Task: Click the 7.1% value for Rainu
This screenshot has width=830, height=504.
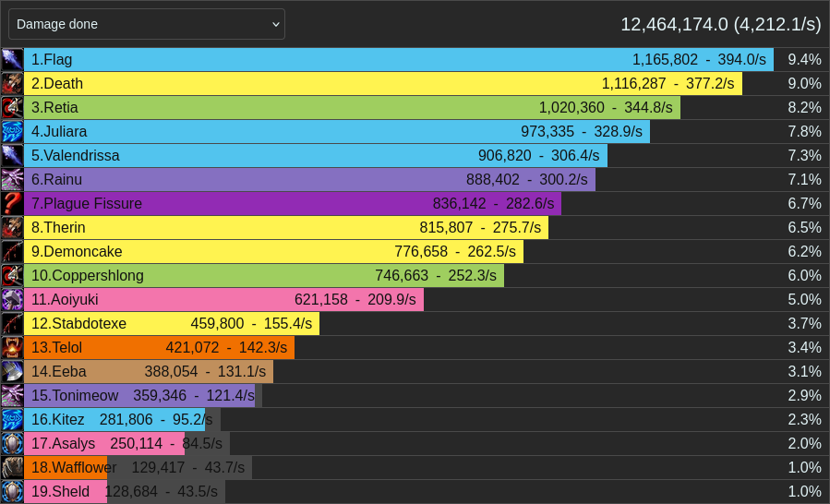Action: point(804,179)
